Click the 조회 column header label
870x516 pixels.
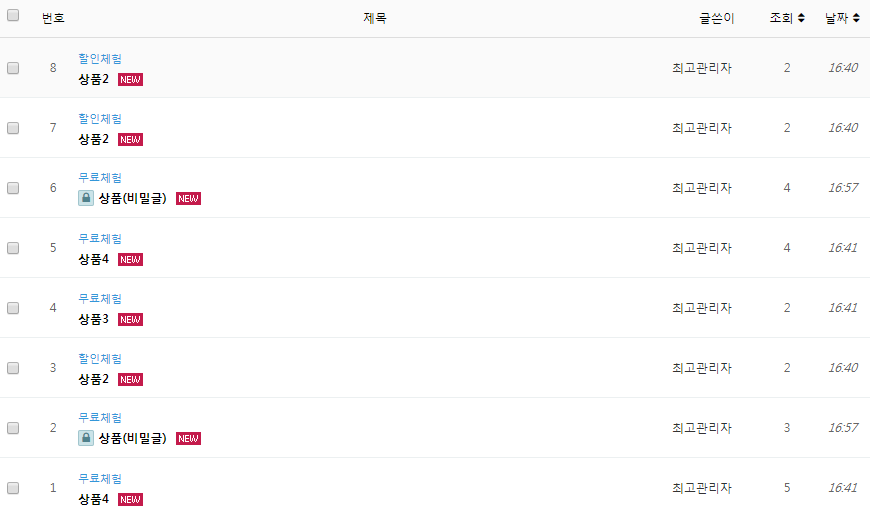tap(781, 18)
